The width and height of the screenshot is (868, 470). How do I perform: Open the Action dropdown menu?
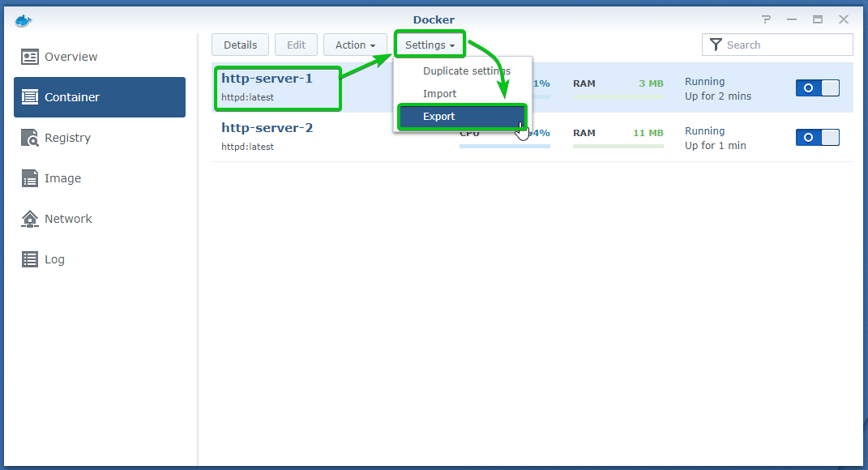tap(355, 45)
